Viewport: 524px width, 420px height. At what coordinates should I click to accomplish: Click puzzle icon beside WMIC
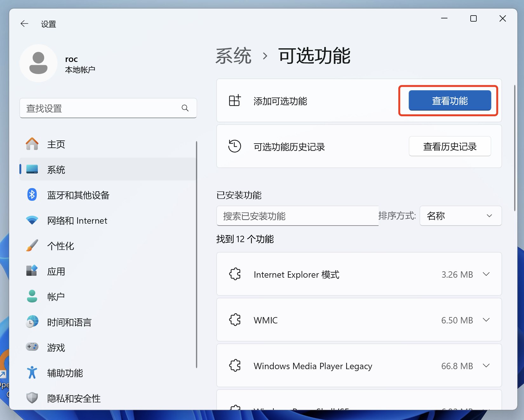(x=235, y=320)
